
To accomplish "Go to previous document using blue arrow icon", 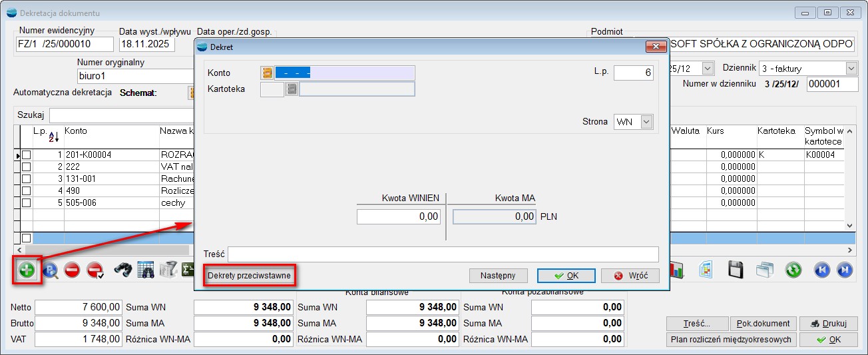I will (822, 270).
